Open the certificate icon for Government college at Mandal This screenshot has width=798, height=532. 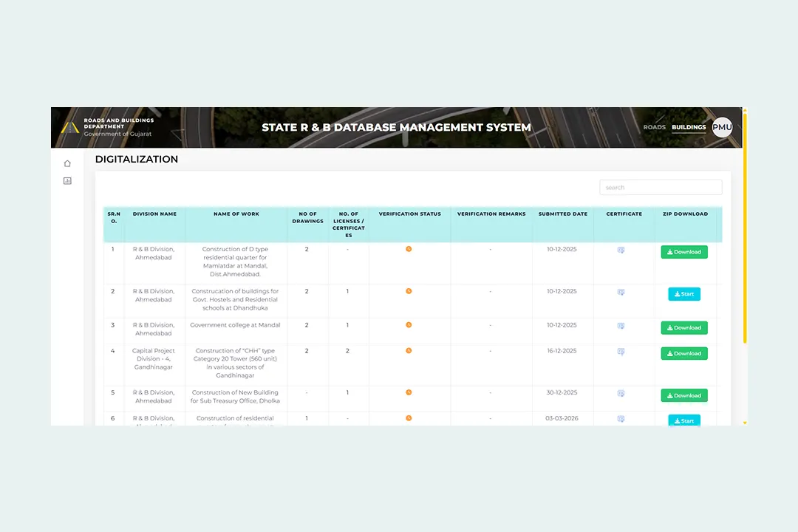point(621,326)
